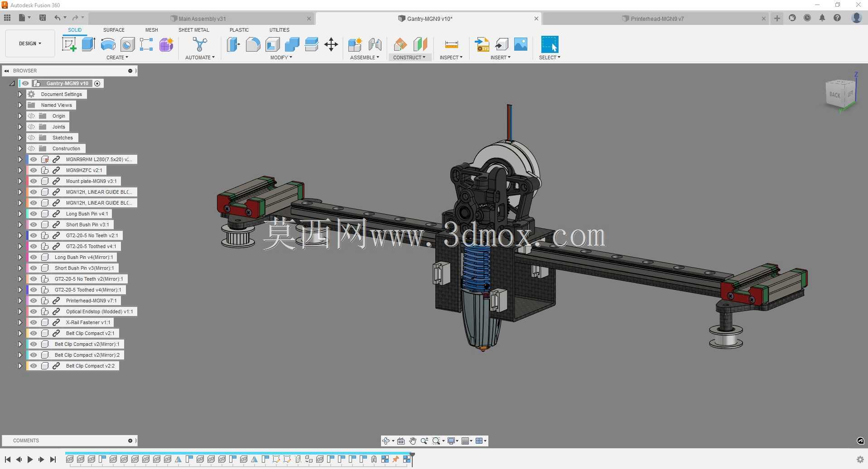
Task: Select the Pan hand tool
Action: pos(413,441)
